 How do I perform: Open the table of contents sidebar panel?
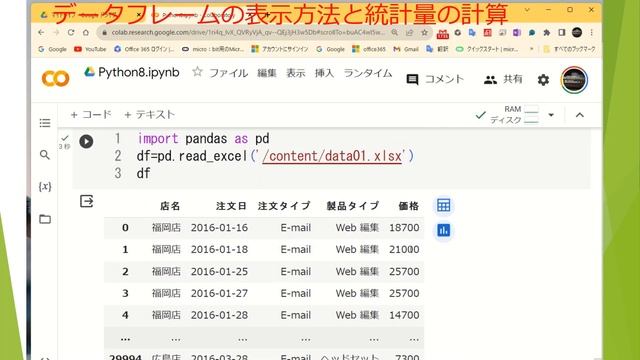45,123
